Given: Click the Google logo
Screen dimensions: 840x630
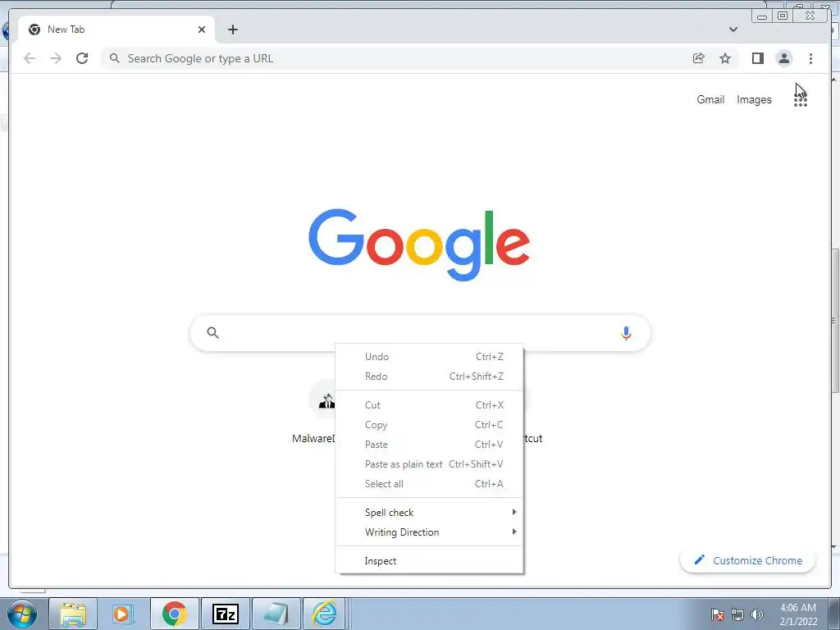Looking at the screenshot, I should pos(419,244).
